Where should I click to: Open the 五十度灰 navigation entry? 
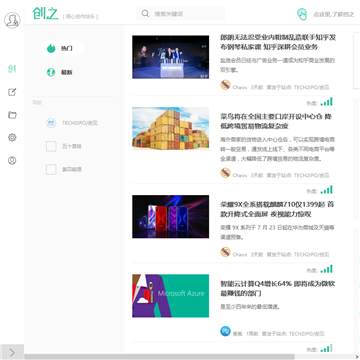(x=72, y=146)
